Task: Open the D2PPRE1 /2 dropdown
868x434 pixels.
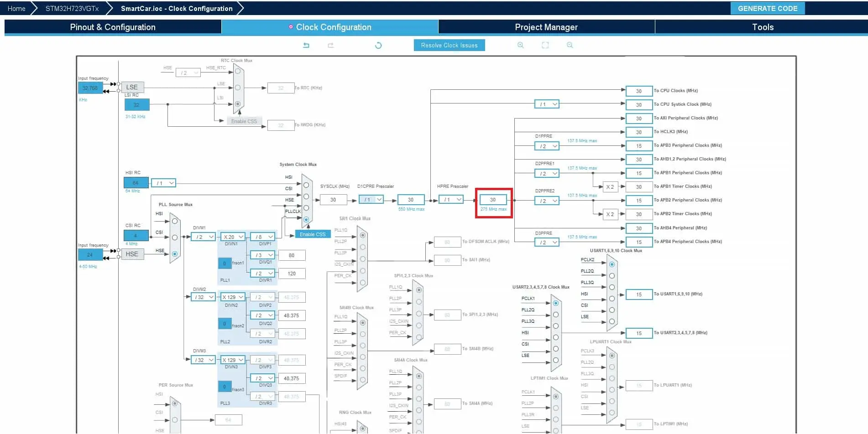Action: click(547, 174)
